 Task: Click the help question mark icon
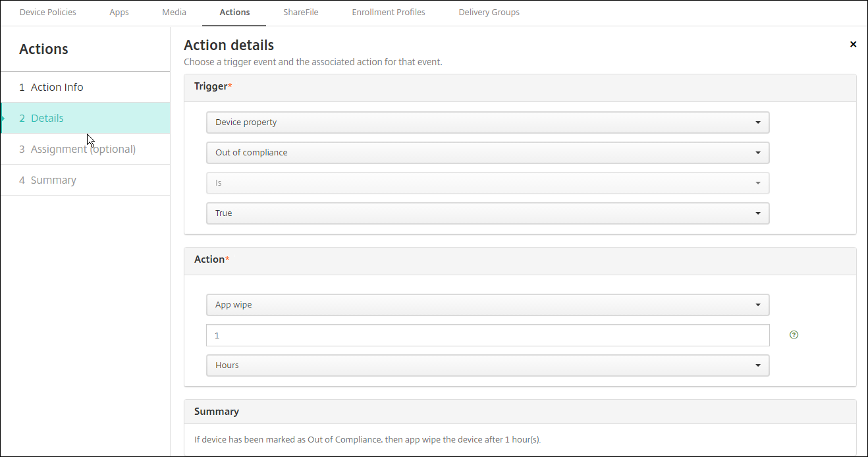click(x=794, y=335)
